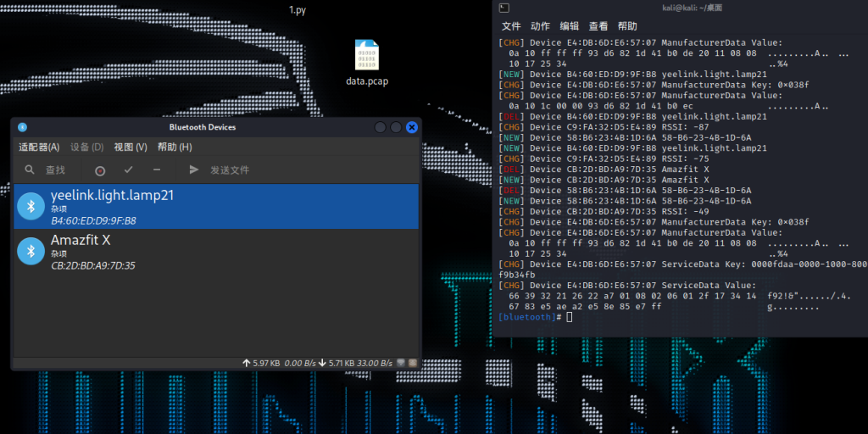Click Bluetooth icon beside Amazfit X
This screenshot has width=868, height=434.
tap(31, 251)
